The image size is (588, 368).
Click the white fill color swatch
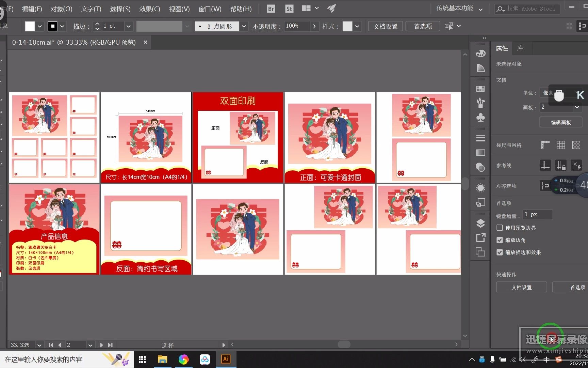[30, 26]
